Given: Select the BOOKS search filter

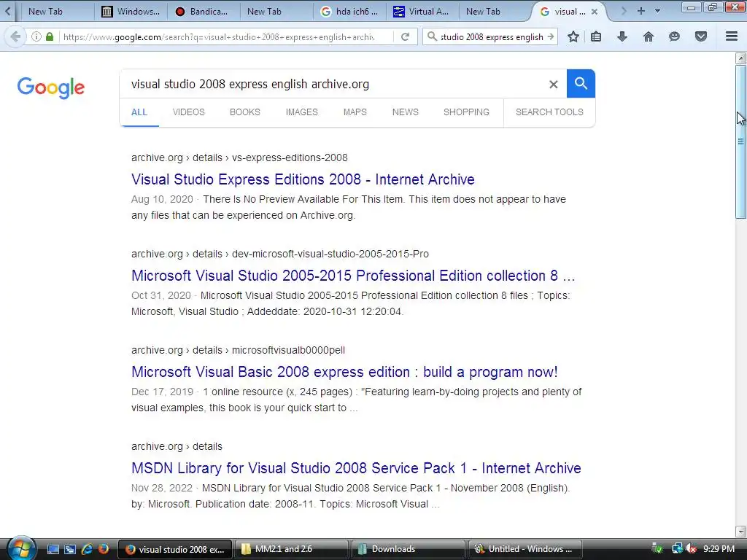Looking at the screenshot, I should coord(245,112).
